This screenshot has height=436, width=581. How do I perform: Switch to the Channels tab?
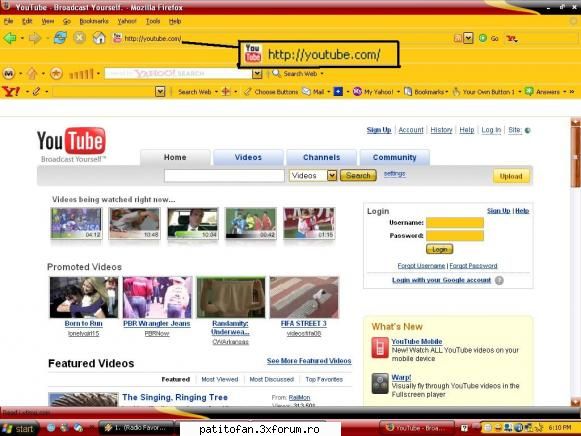(321, 157)
